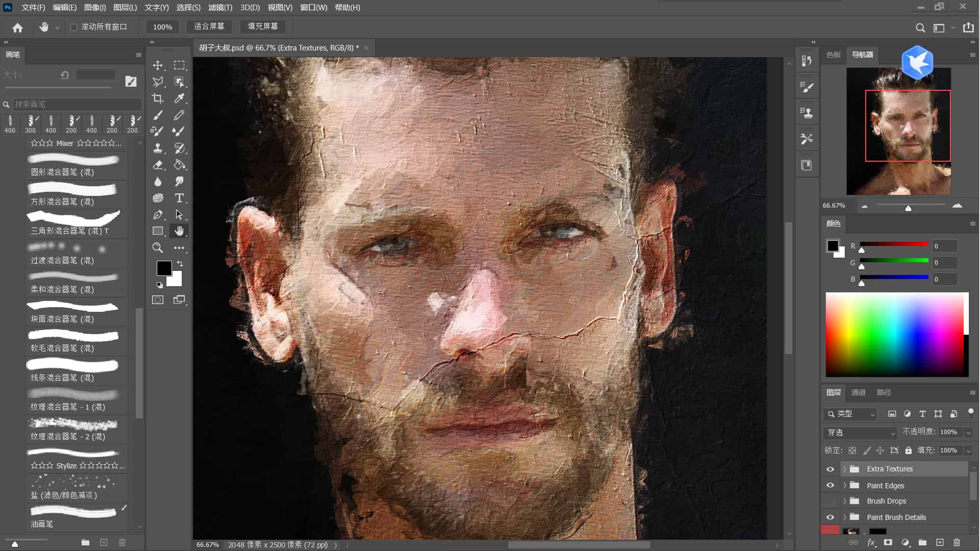Viewport: 980px width, 551px height.
Task: Select the Crop tool
Action: (158, 98)
